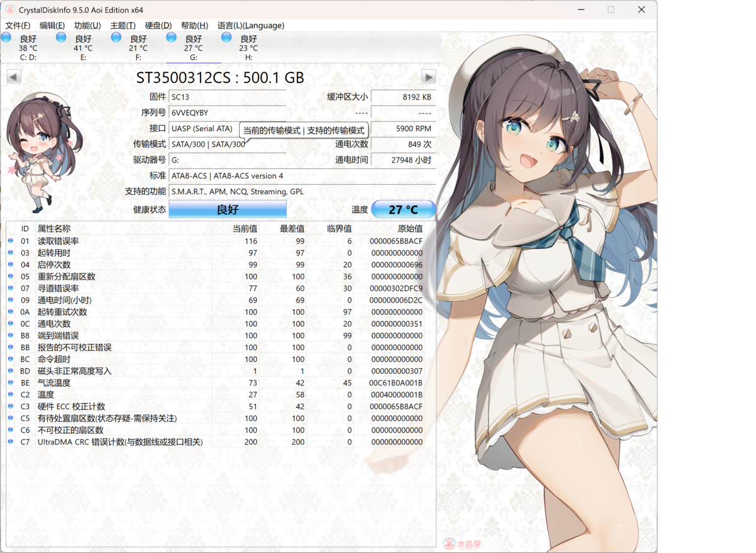Click status dot for attribute 0C 通电次数

coord(11,323)
